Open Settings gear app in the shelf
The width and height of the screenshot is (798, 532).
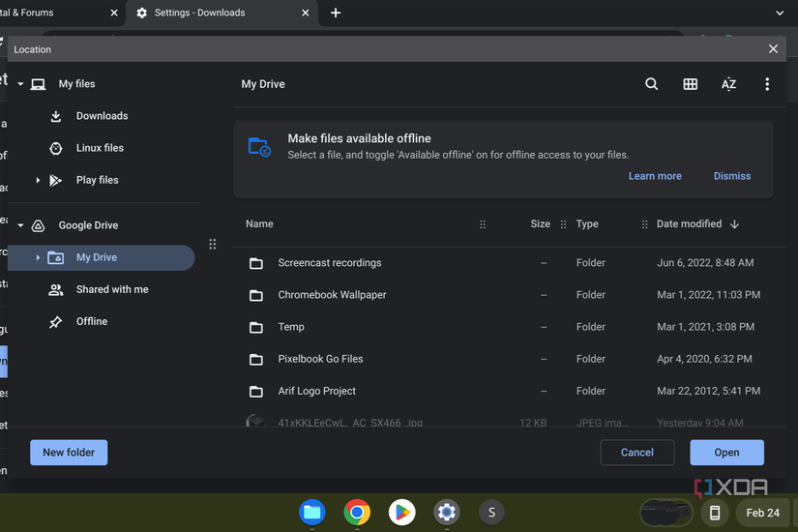(446, 512)
